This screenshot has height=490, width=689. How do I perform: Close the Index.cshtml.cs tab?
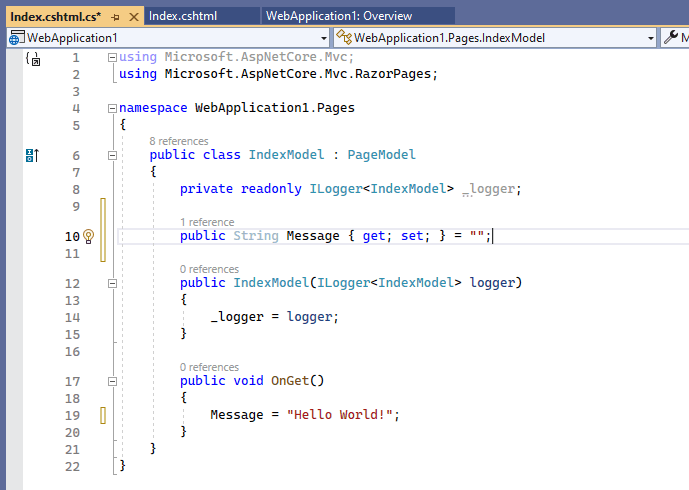pyautogui.click(x=133, y=16)
